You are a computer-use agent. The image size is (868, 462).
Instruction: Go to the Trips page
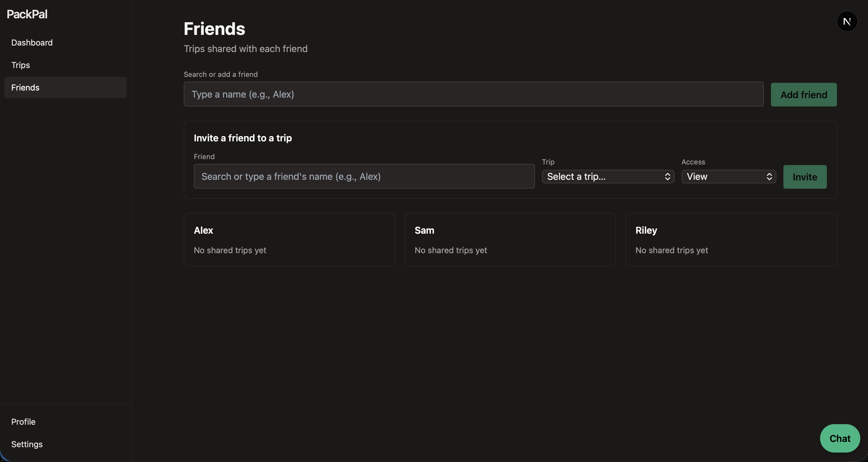20,65
